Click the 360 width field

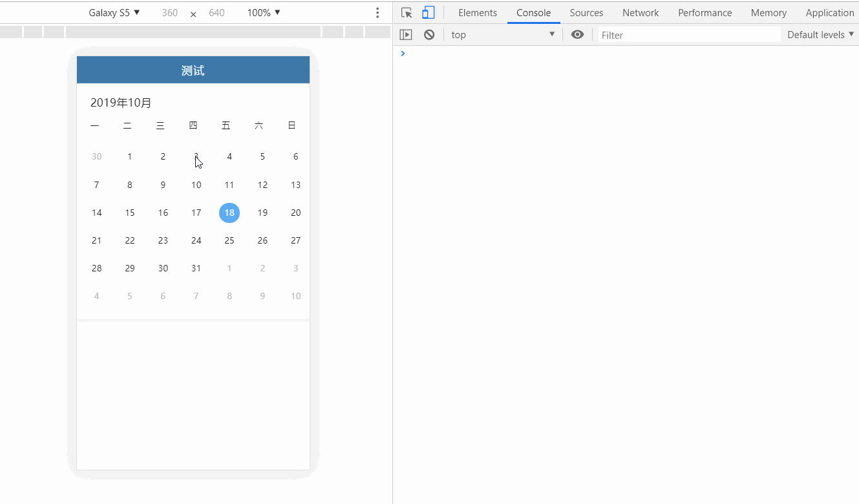pos(170,13)
